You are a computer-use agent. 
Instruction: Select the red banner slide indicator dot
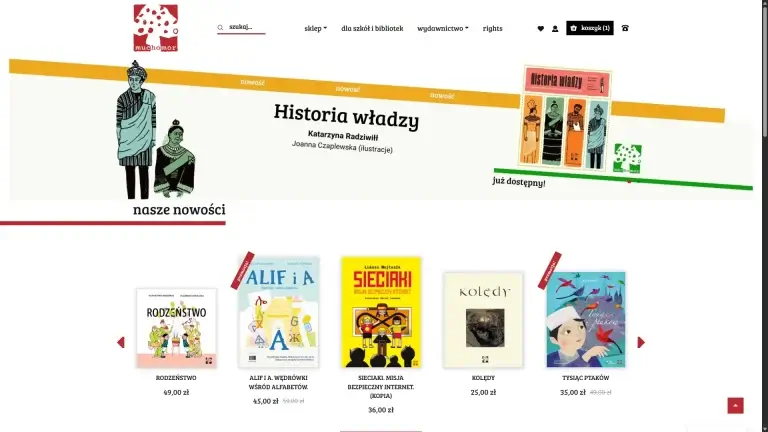(629, 182)
